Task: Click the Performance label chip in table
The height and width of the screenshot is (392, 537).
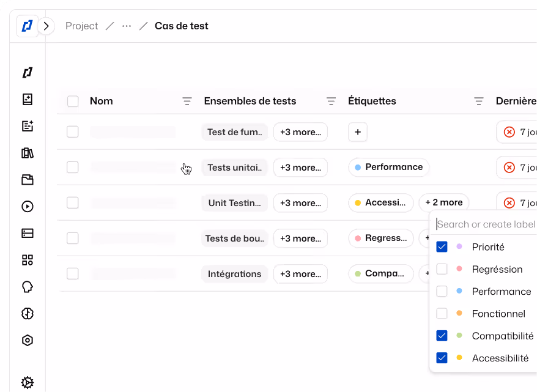Action: click(389, 167)
